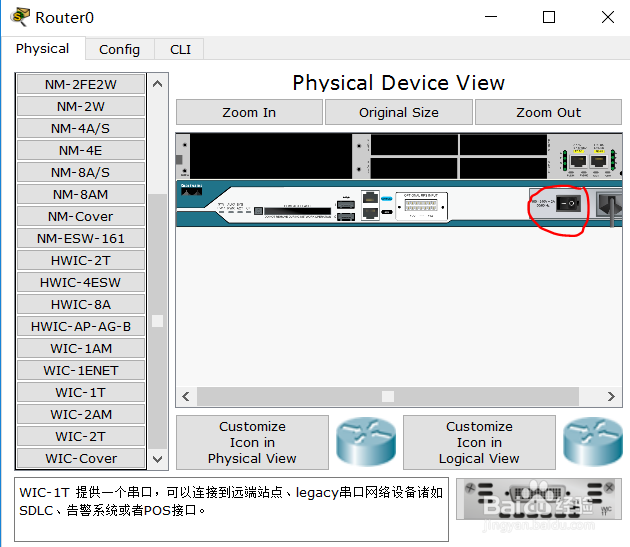Click the compact flash slot on router
The width and height of the screenshot is (630, 547).
(297, 211)
